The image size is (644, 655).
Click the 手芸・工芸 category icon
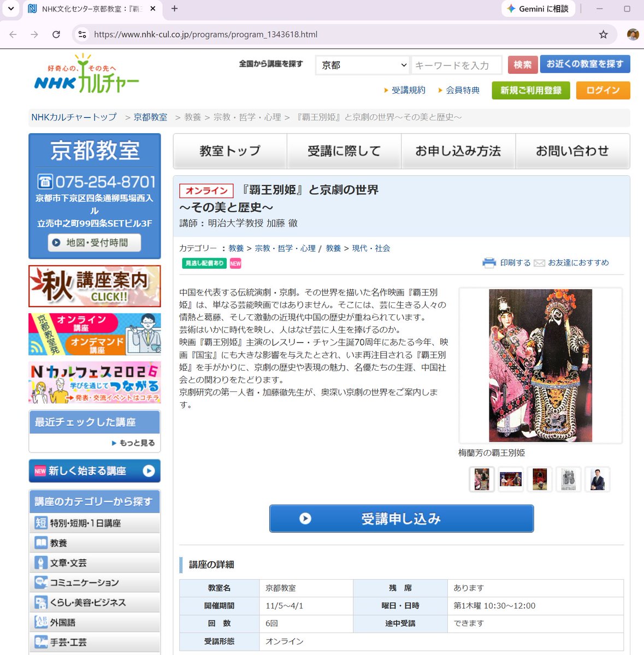pos(41,642)
